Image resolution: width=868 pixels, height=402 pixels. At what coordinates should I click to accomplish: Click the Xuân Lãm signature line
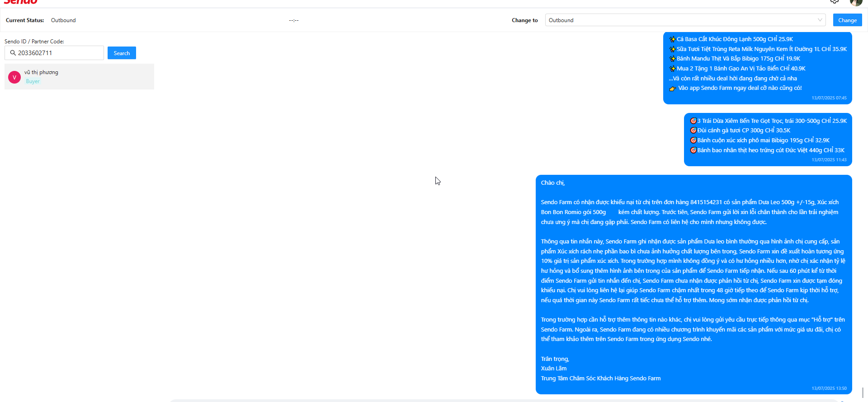(x=554, y=369)
